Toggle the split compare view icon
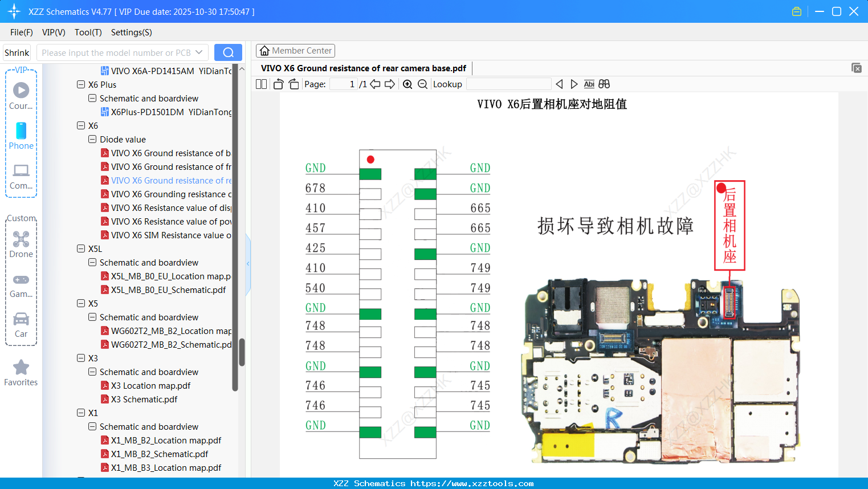 (604, 84)
